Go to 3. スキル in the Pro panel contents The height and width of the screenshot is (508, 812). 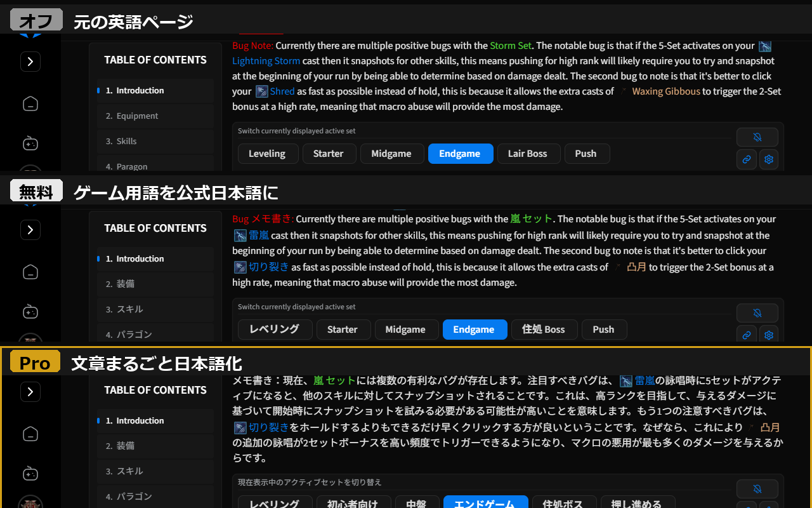pos(155,471)
